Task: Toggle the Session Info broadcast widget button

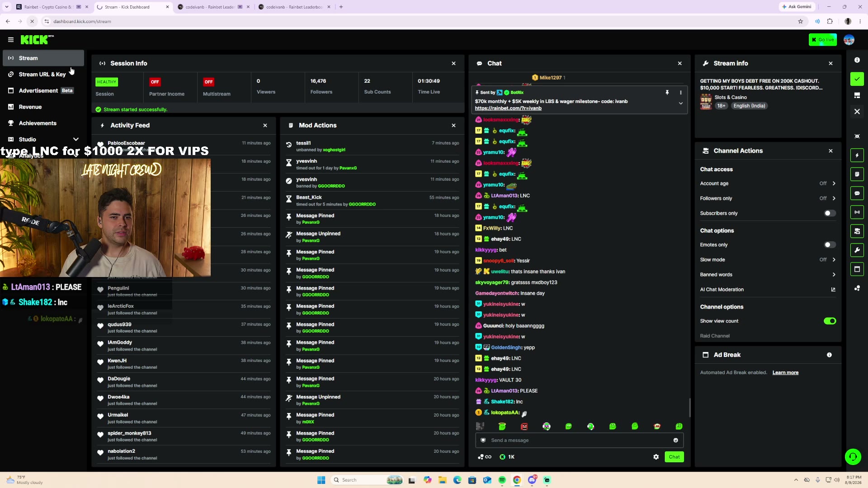Action: (857, 212)
